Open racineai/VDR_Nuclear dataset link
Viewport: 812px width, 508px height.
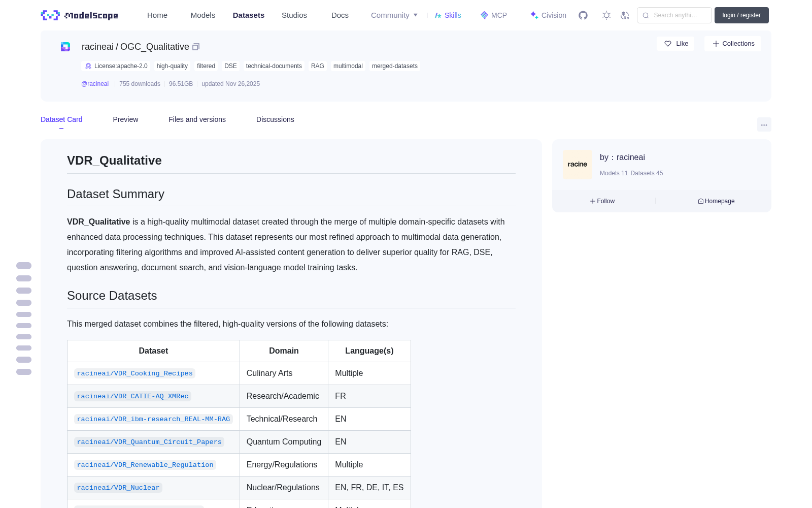pyautogui.click(x=118, y=488)
